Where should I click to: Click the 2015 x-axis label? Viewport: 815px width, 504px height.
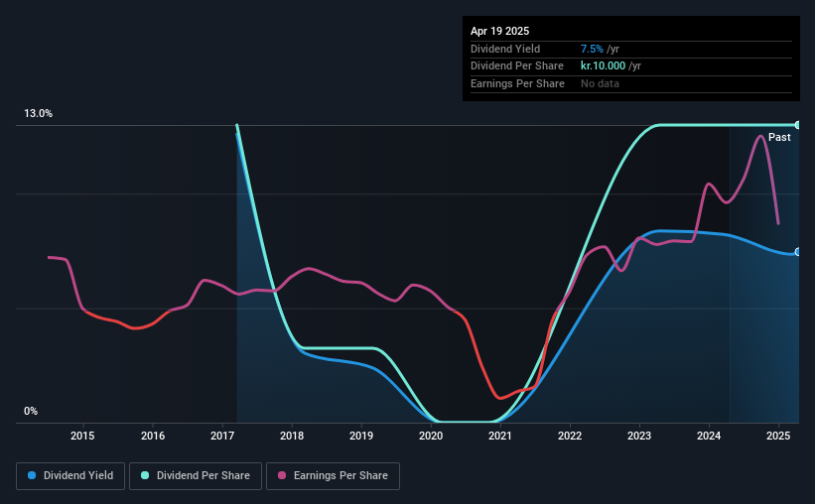point(82,436)
